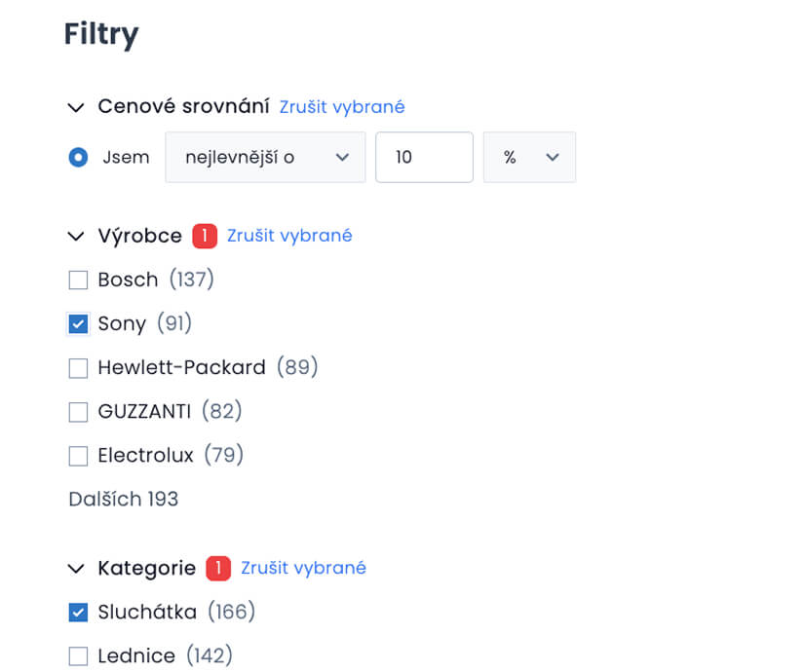Open the nejlevnější o dropdown
The width and height of the screenshot is (804, 672).
point(264,157)
